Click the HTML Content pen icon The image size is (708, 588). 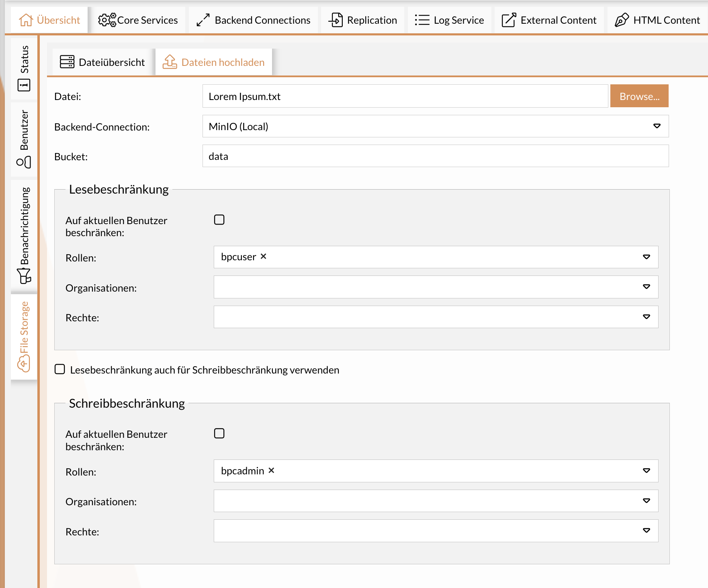(x=622, y=20)
